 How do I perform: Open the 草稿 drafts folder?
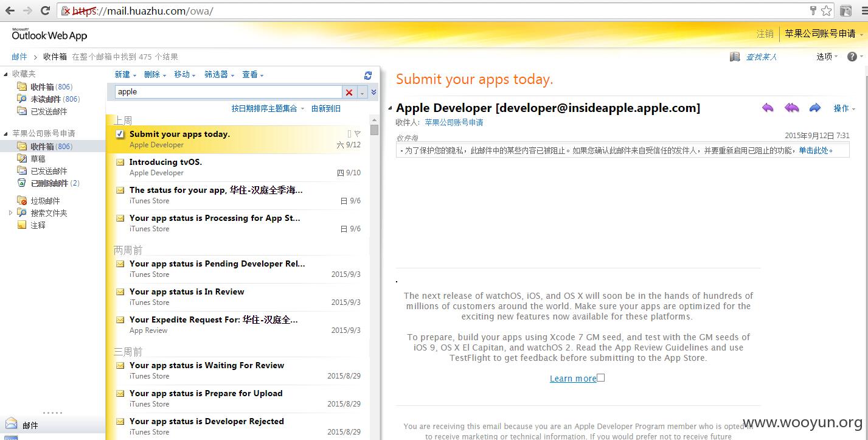(x=38, y=159)
